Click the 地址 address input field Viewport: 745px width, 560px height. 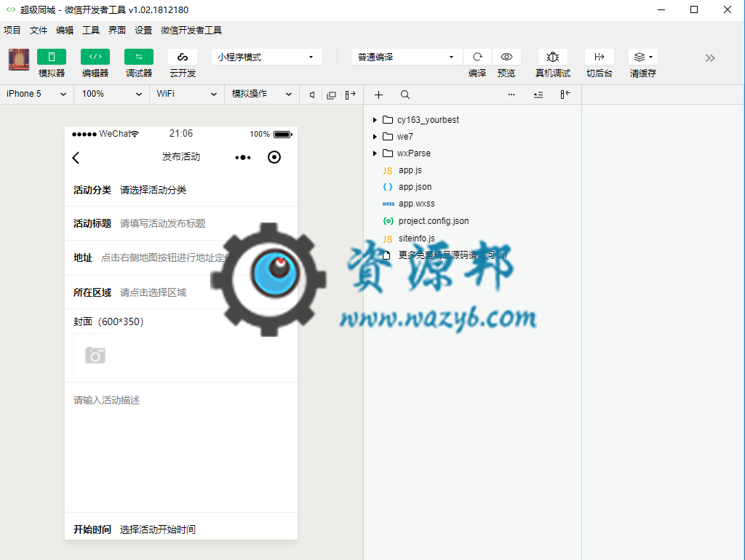167,257
